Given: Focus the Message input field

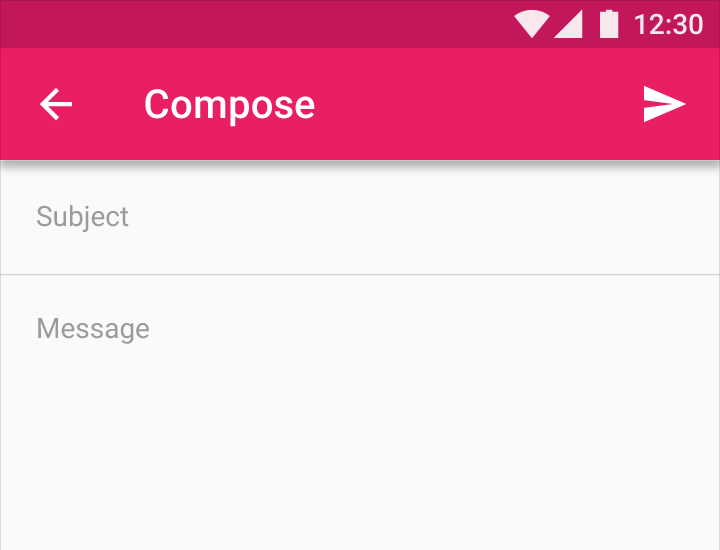Looking at the screenshot, I should [x=360, y=400].
